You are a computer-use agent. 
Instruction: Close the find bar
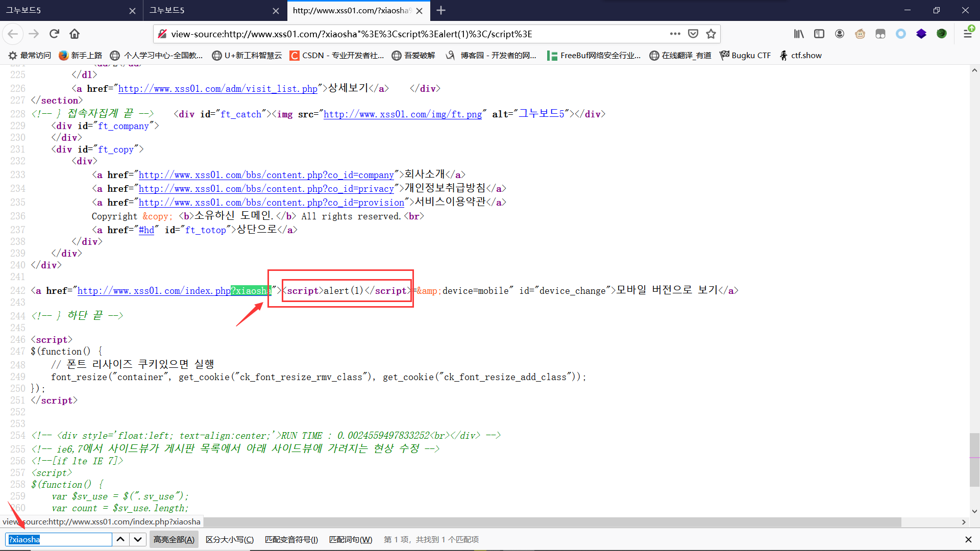pos(968,539)
